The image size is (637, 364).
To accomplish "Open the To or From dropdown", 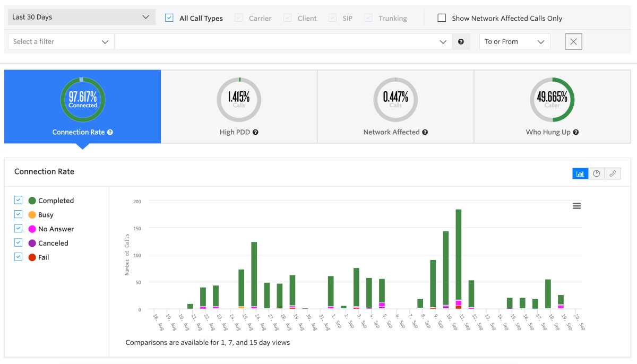I will [x=514, y=42].
